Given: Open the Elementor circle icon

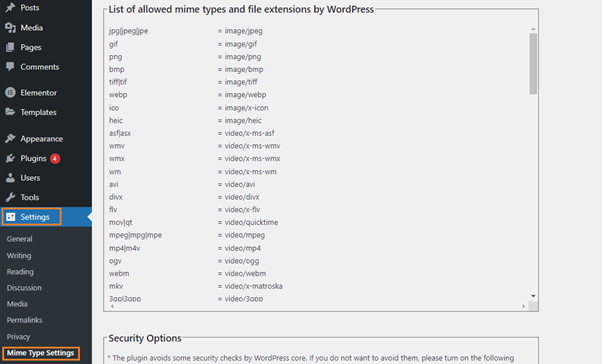Looking at the screenshot, I should pyautogui.click(x=10, y=93).
